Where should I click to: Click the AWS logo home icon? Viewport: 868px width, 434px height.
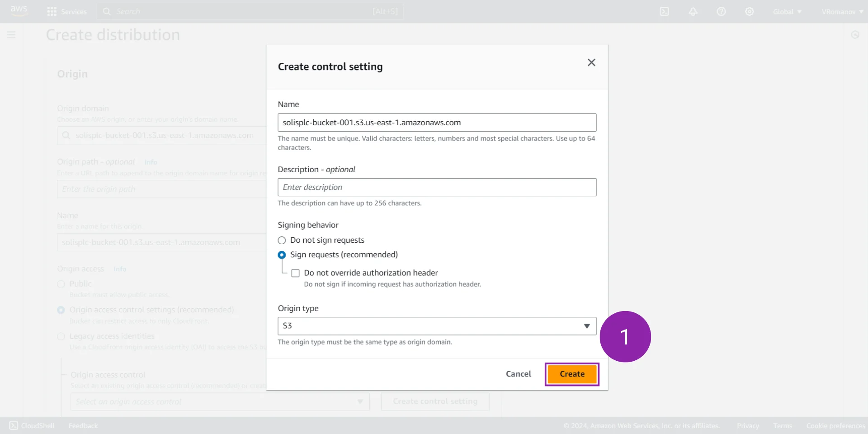point(19,11)
